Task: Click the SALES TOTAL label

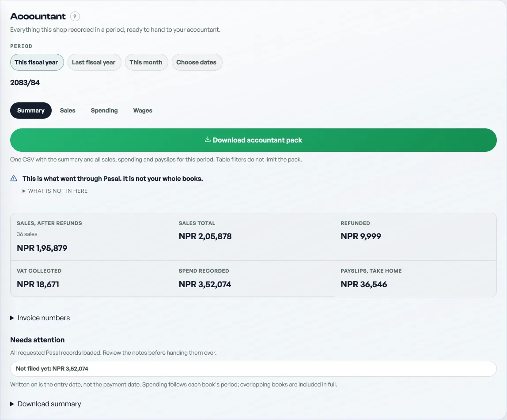Action: (x=197, y=223)
